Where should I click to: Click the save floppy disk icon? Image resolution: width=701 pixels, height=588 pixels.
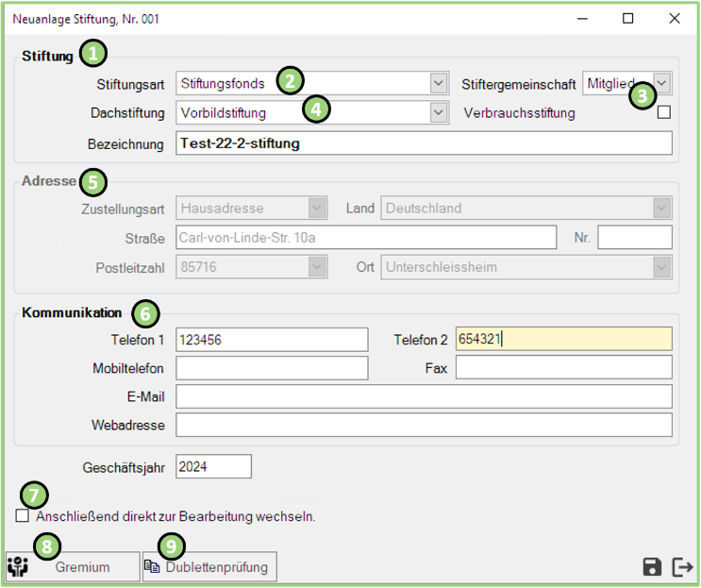pos(652,566)
